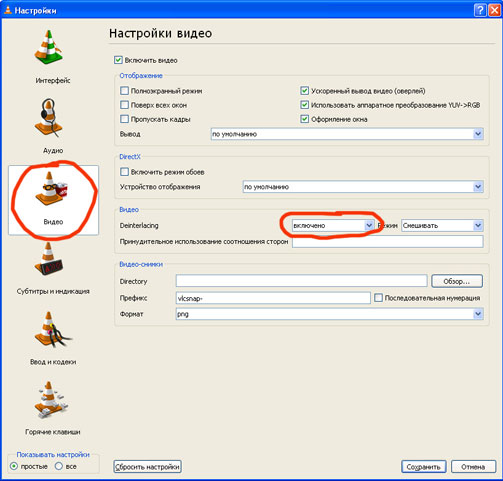Click the Сохранить button
Screen dimensions: 503x481
[424, 467]
